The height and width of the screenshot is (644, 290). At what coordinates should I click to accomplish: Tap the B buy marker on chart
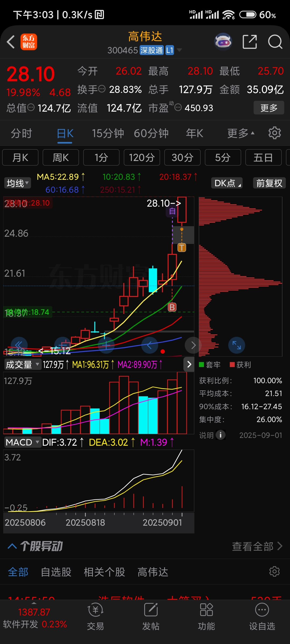(172, 307)
